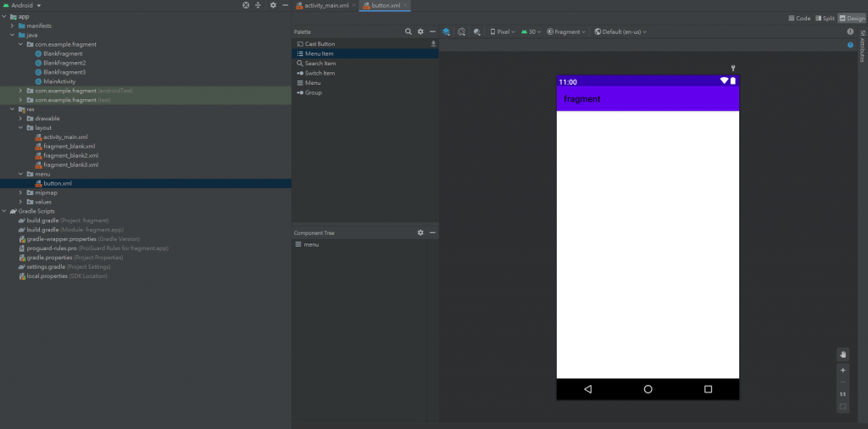The height and width of the screenshot is (429, 868).
Task: Switch to Design view mode
Action: pyautogui.click(x=851, y=18)
